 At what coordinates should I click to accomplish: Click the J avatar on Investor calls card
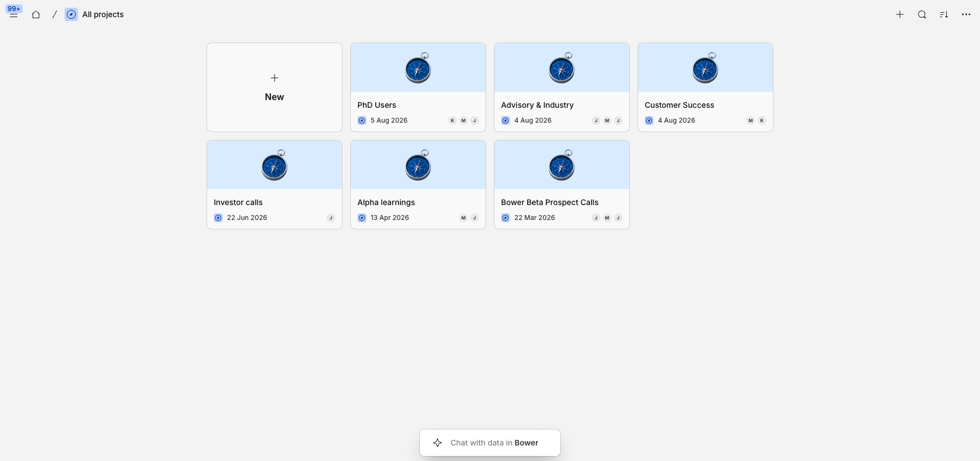[331, 218]
